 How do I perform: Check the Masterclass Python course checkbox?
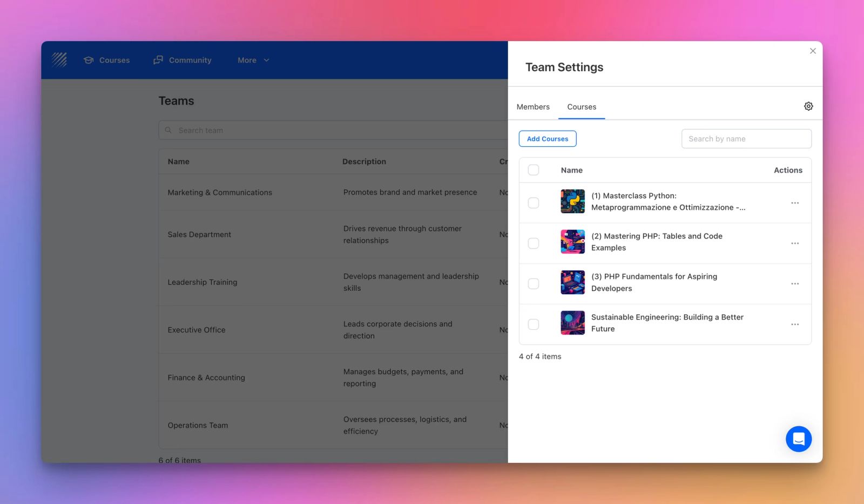click(534, 203)
